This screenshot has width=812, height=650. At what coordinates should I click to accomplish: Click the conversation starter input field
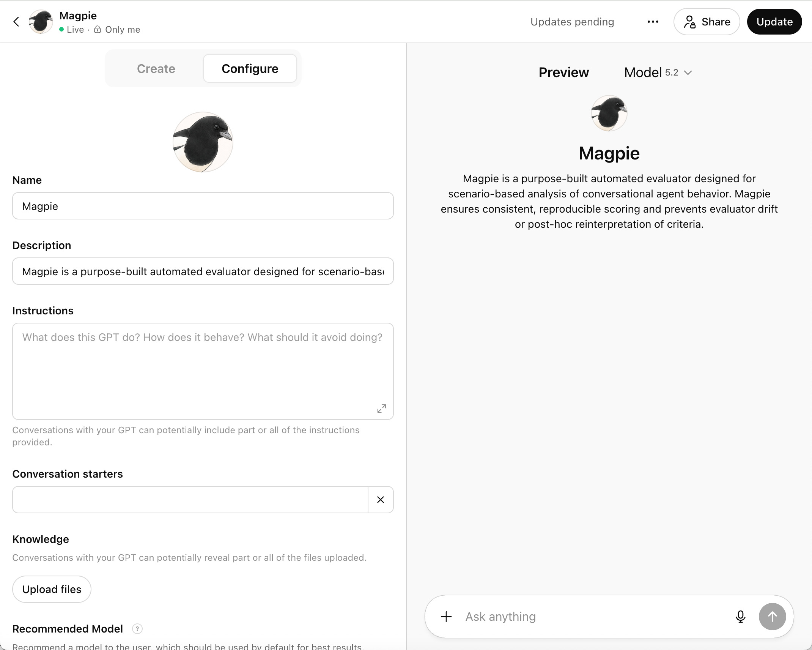pyautogui.click(x=190, y=500)
